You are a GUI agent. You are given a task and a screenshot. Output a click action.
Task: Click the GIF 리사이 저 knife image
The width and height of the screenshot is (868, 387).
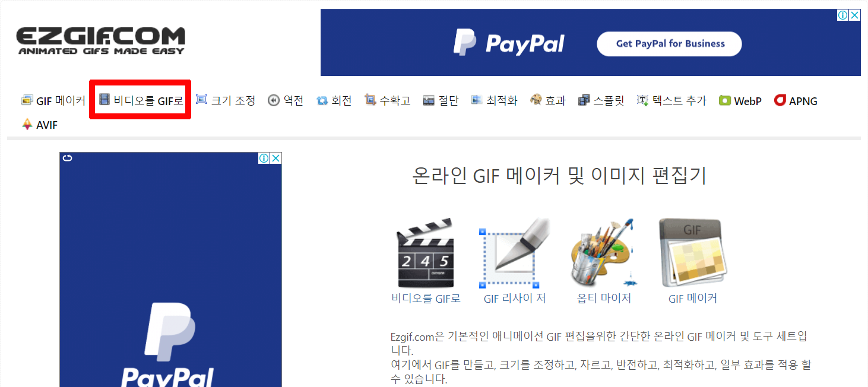click(x=514, y=253)
